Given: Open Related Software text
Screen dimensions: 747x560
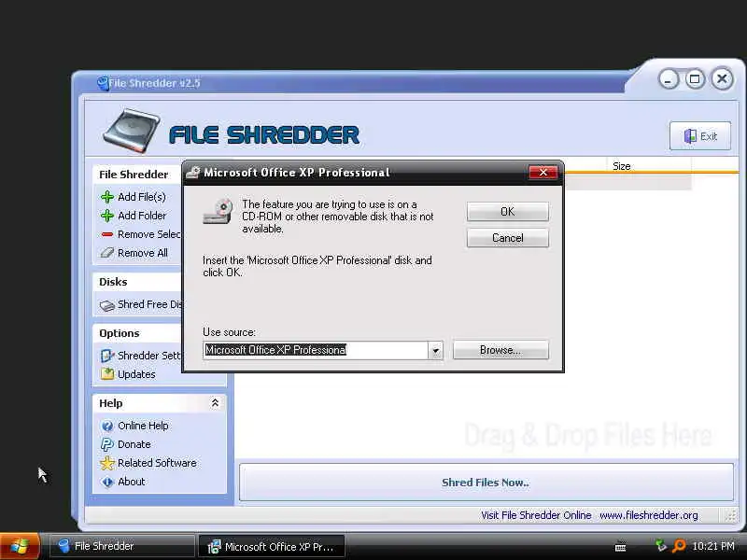Looking at the screenshot, I should click(x=157, y=463).
